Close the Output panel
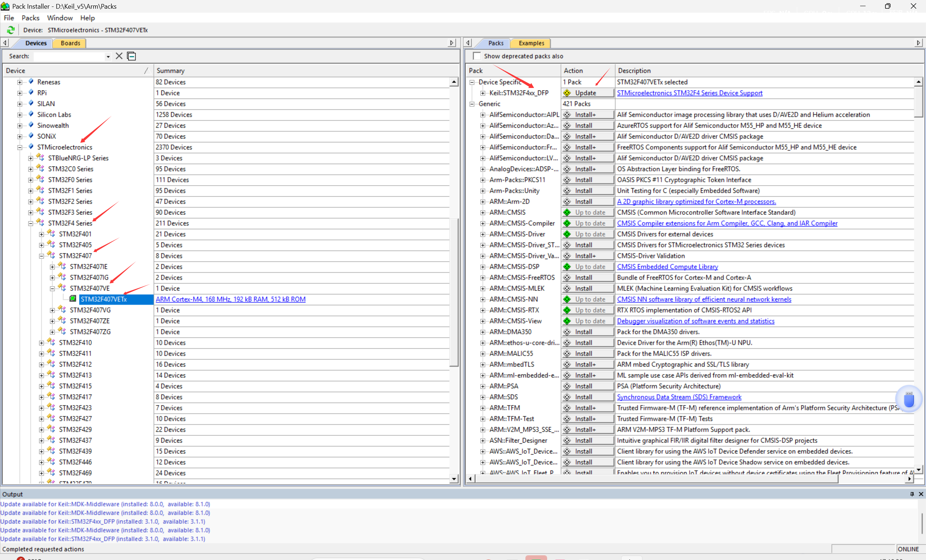 [x=921, y=494]
